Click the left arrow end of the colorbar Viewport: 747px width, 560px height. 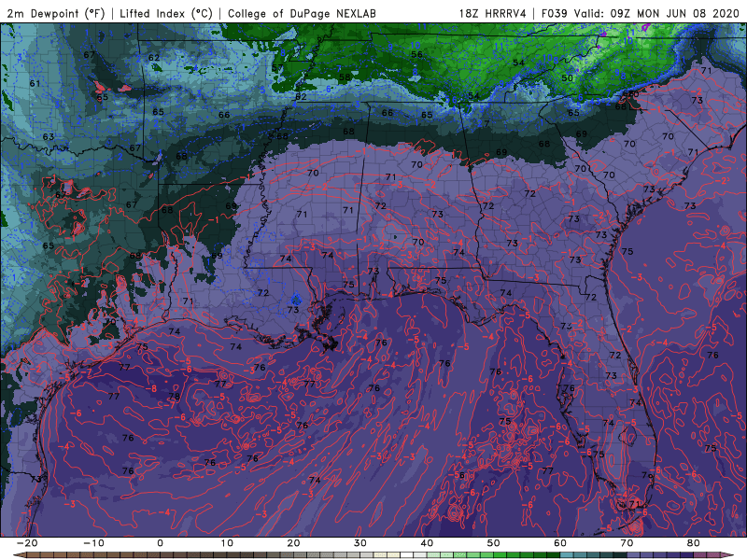19,555
